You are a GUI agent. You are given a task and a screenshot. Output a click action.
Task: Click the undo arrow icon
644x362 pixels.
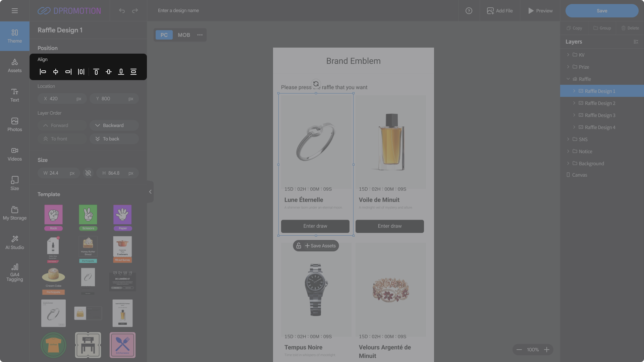click(x=122, y=11)
